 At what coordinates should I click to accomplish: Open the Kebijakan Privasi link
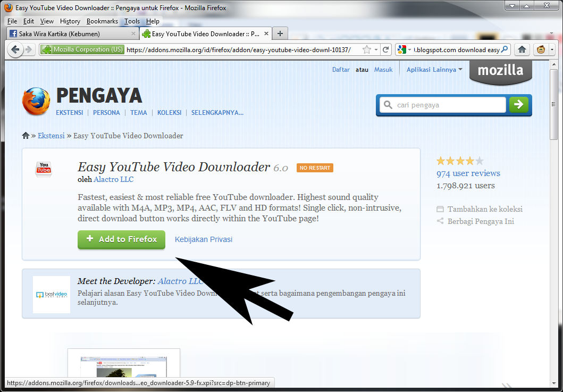[x=204, y=239]
